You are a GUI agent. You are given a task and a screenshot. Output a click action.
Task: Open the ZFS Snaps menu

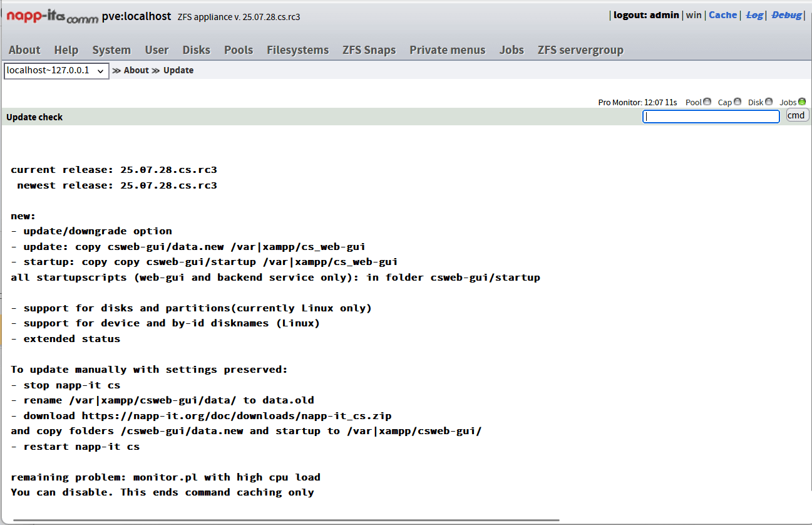coord(369,50)
